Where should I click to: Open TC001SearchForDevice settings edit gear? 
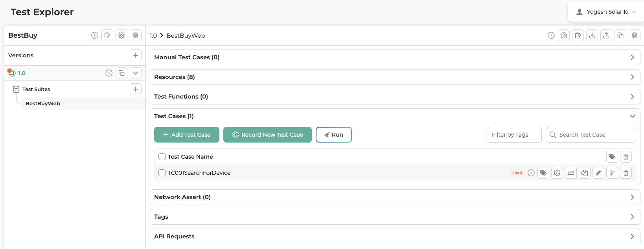557,173
